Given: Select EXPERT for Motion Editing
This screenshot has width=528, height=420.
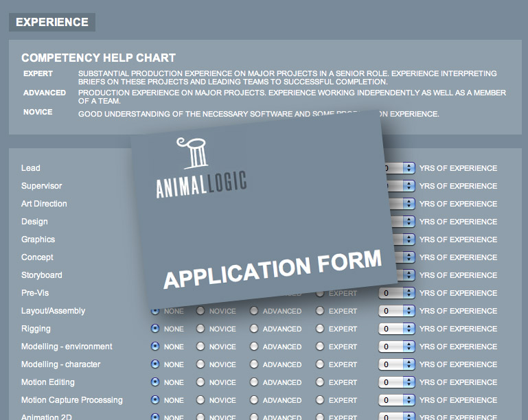Looking at the screenshot, I should click(x=320, y=382).
